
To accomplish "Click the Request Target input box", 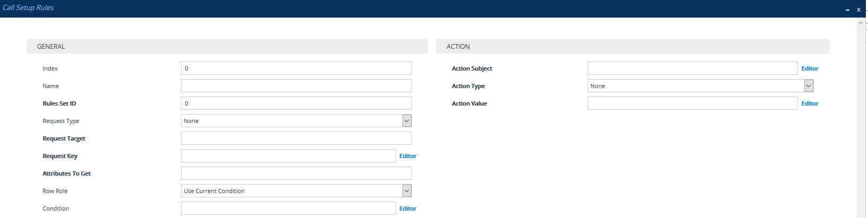I will tap(296, 138).
